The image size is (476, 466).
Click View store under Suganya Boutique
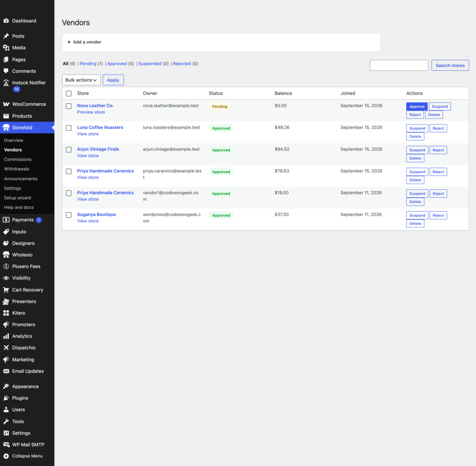click(88, 221)
